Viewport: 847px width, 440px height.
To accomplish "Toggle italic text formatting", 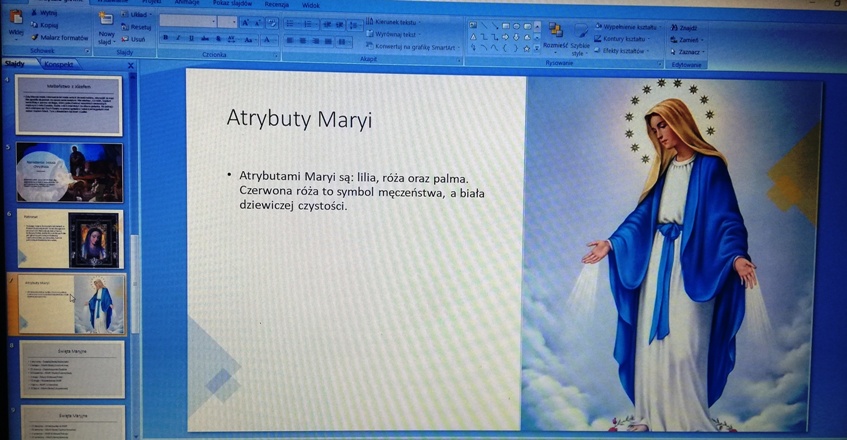I will (x=178, y=39).
